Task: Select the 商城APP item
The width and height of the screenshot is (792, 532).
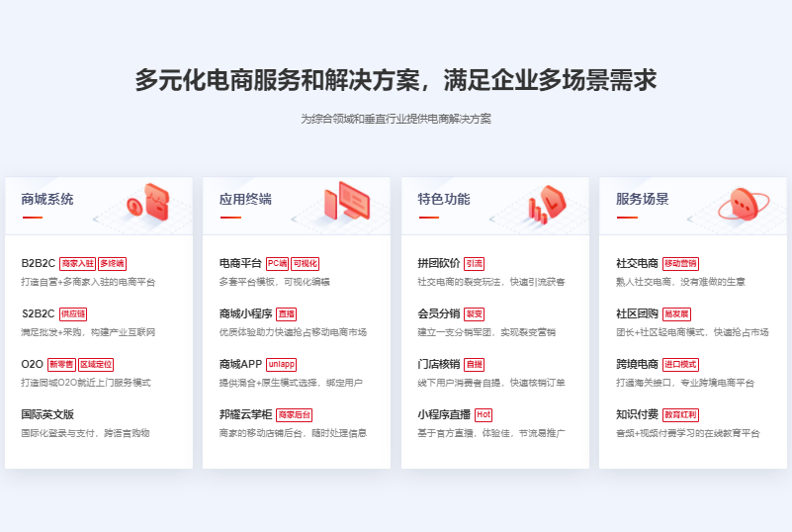Action: point(240,365)
